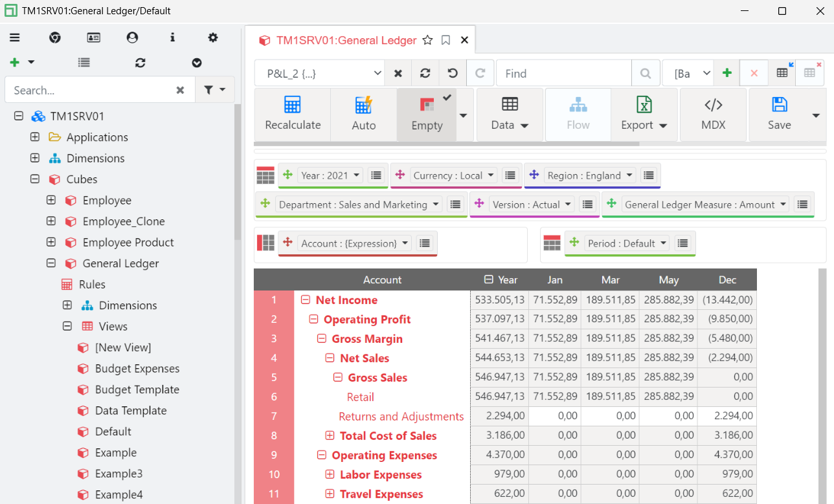The height and width of the screenshot is (504, 834).
Task: Click the Flow button
Action: tap(578, 115)
